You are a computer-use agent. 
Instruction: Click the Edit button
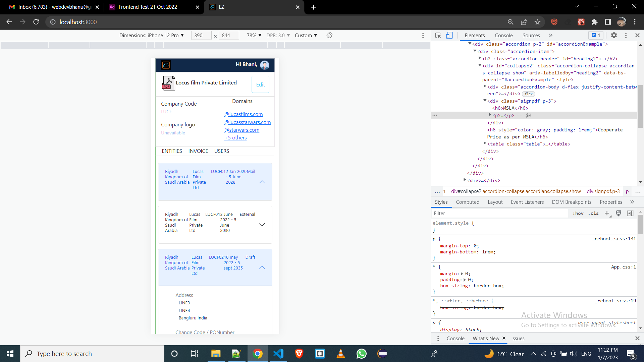tap(261, 84)
